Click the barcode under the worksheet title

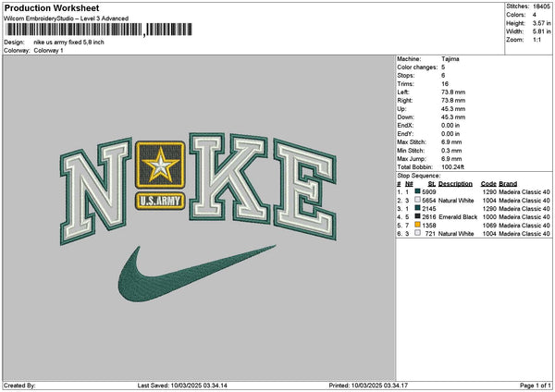coord(99,30)
